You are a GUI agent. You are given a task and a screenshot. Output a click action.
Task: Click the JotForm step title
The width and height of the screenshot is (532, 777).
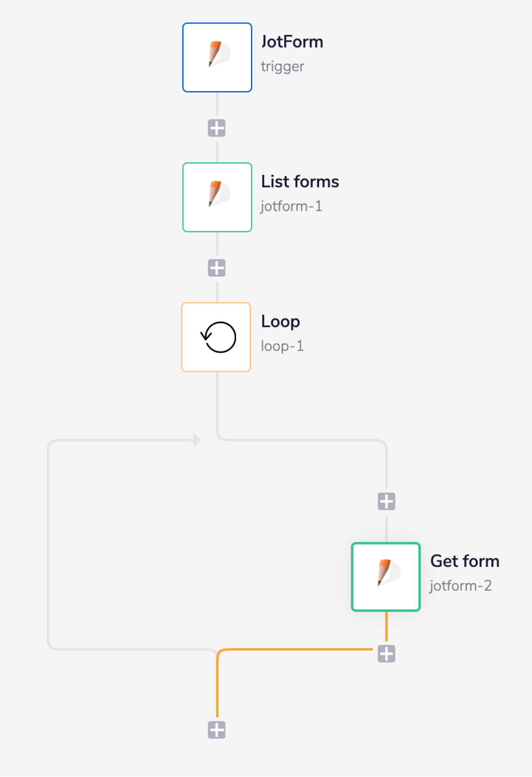coord(292,42)
